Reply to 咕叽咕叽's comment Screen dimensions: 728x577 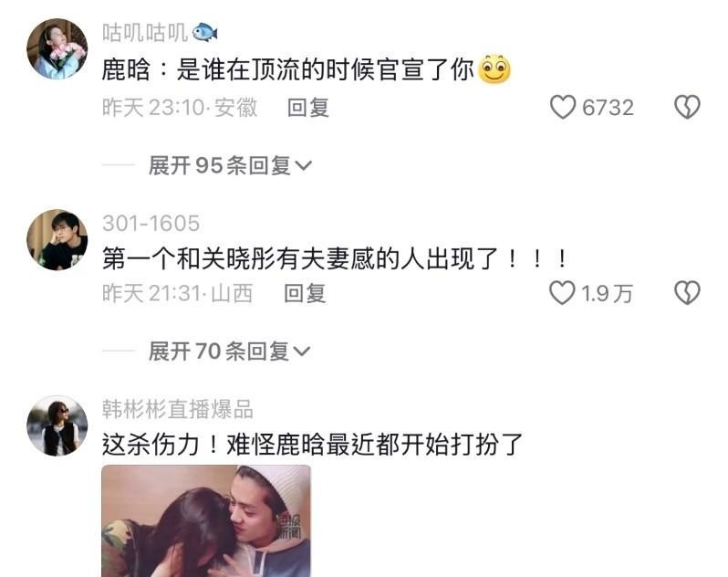pos(308,108)
